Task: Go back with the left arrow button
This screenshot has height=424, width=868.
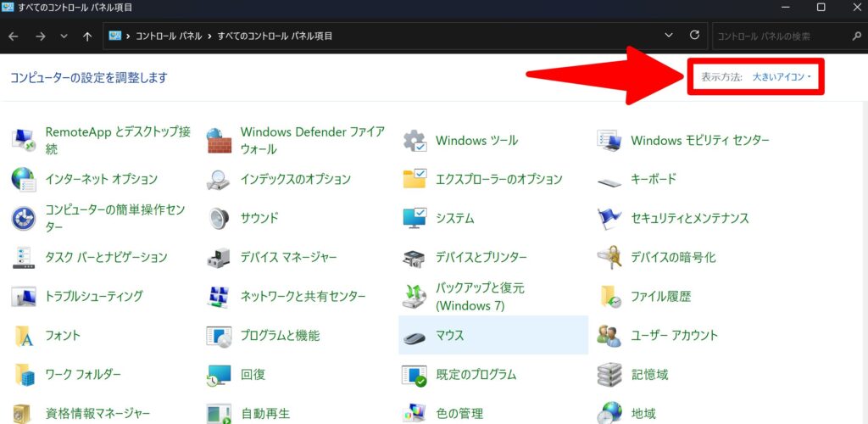Action: click(x=14, y=36)
